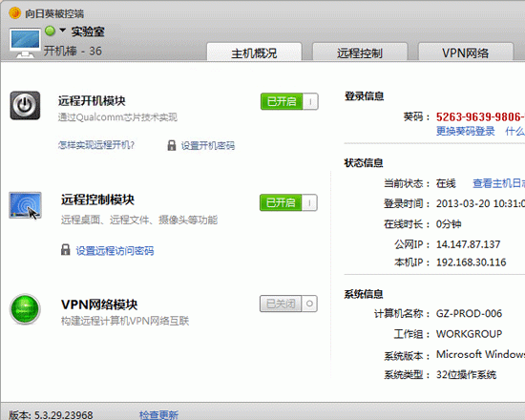Enable the VPN网络模块 switch
Screen dimensions: 525x420
coord(288,304)
